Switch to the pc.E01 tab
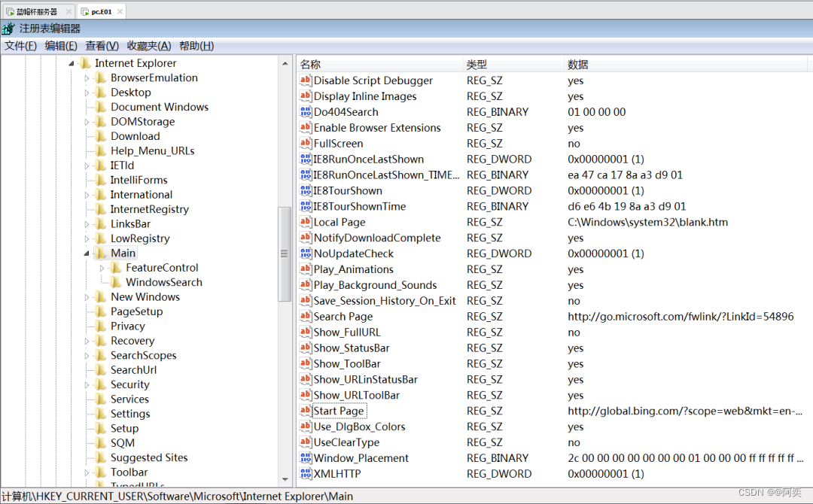813x504 pixels. pos(102,11)
